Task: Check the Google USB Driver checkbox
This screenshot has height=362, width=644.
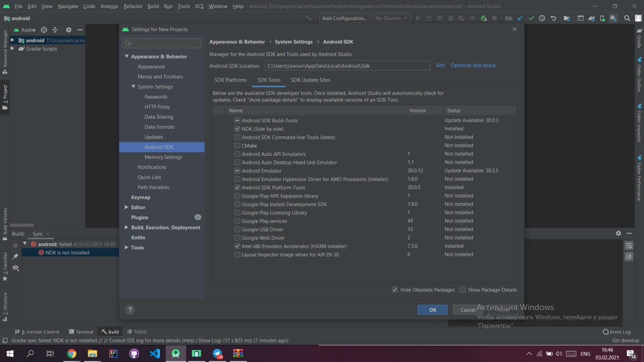Action: coord(237,229)
